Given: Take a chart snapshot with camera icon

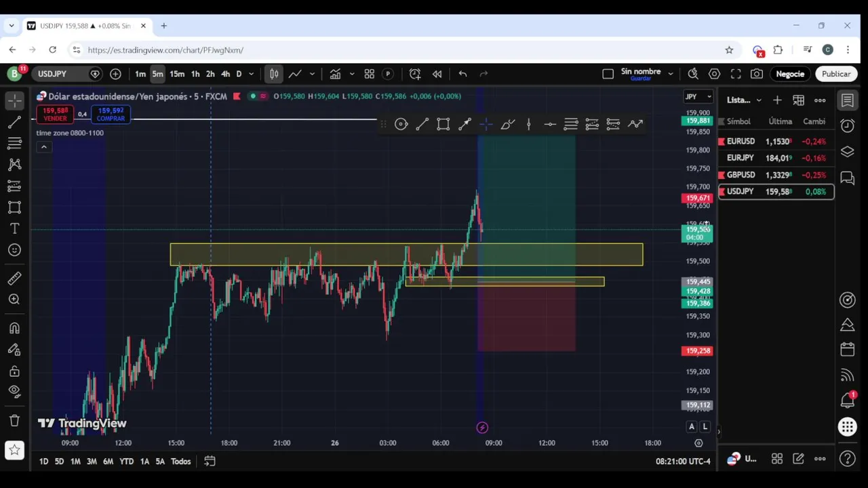Looking at the screenshot, I should coord(757,74).
